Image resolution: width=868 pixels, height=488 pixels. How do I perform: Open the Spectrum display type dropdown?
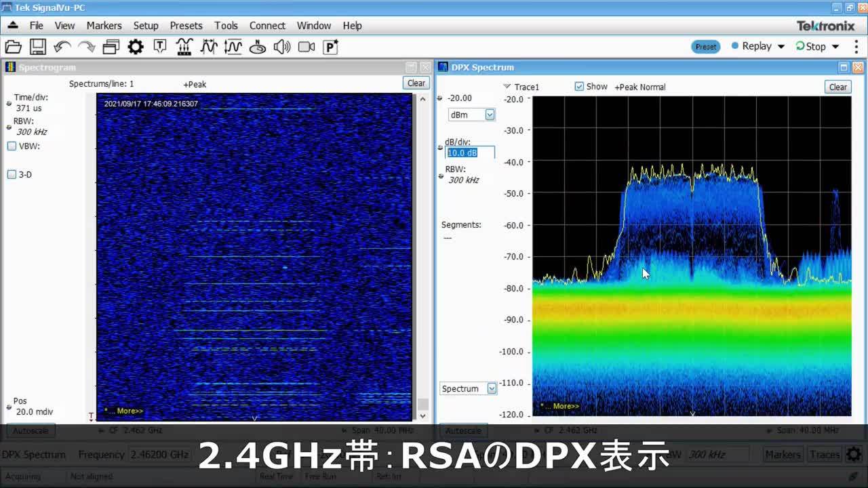pos(492,389)
